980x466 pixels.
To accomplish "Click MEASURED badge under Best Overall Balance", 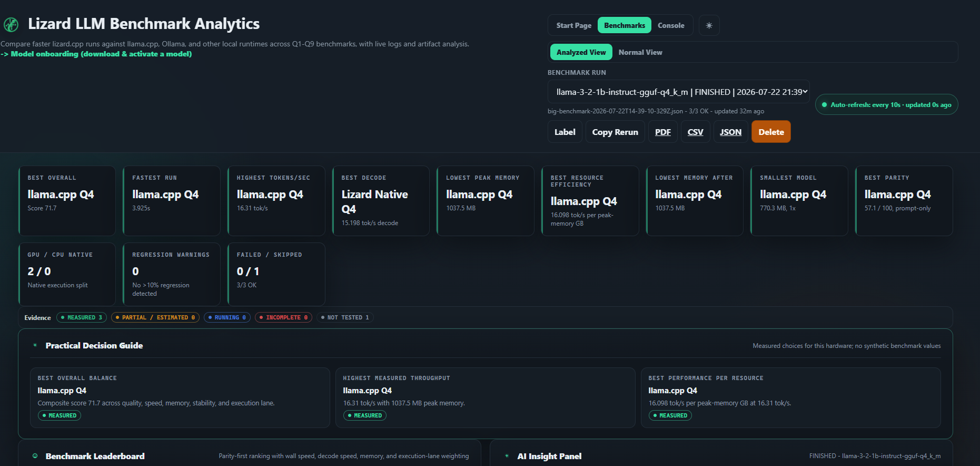I will click(x=60, y=415).
